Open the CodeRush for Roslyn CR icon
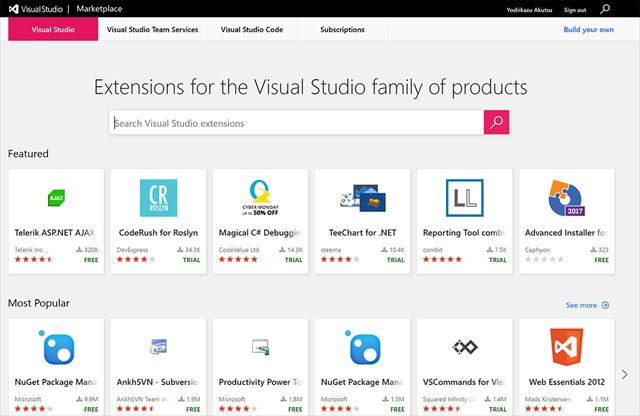Viewport: 640px width, 416px height. click(158, 198)
